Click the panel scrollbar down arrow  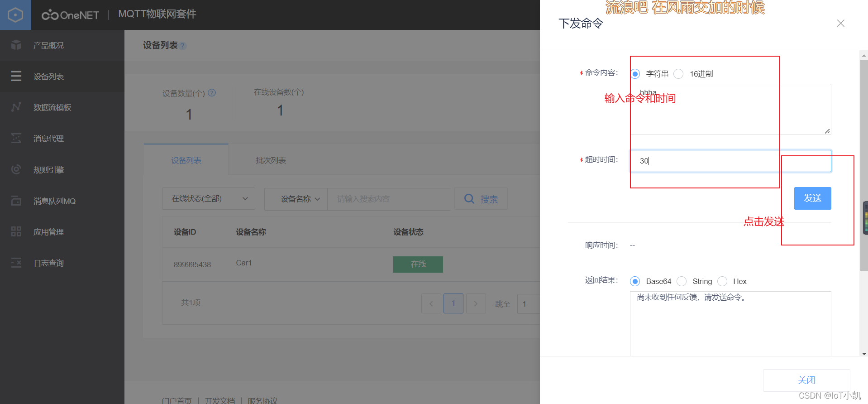864,354
